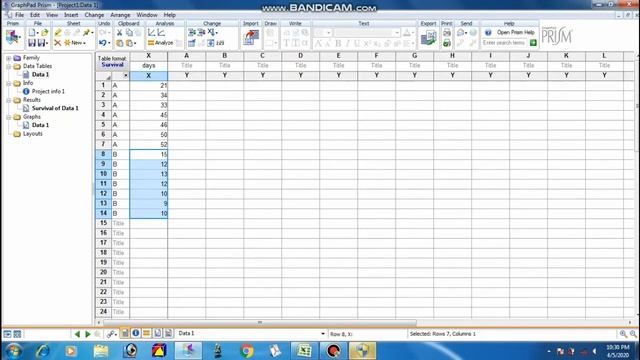
Task: Go to the next sheet with green right arrow
Action: 87,334
